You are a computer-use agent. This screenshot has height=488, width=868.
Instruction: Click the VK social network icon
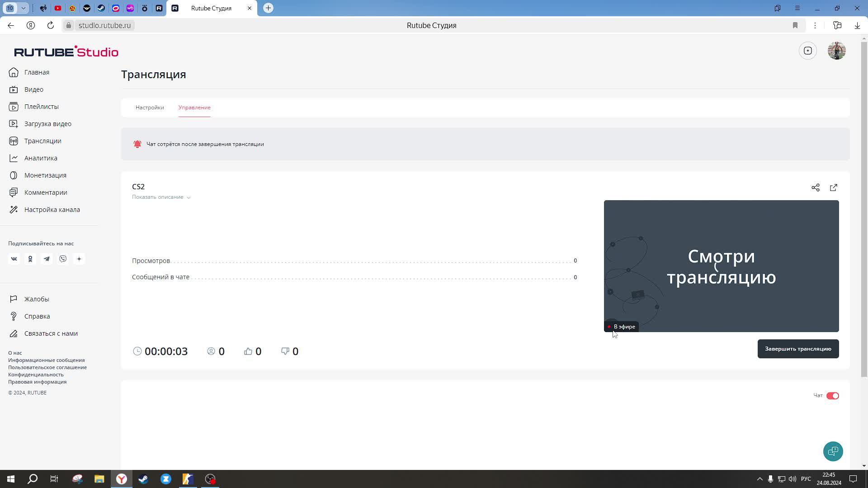(14, 259)
